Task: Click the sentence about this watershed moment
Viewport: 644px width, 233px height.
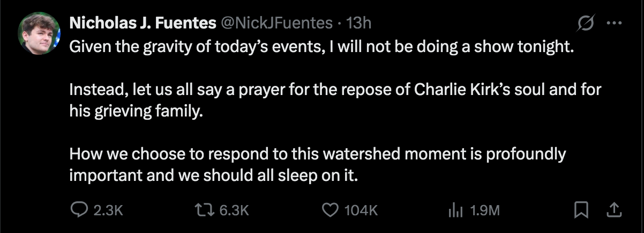Action: pos(317,154)
